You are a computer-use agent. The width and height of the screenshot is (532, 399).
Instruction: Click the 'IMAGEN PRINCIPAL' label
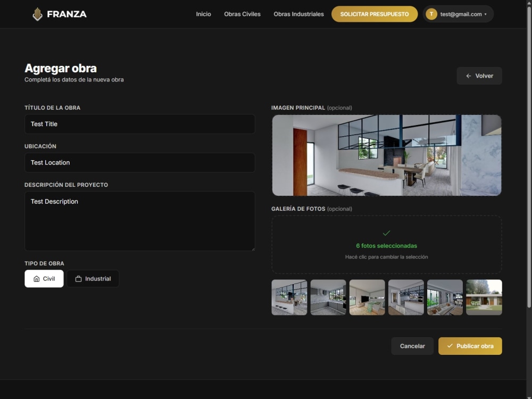(x=298, y=107)
